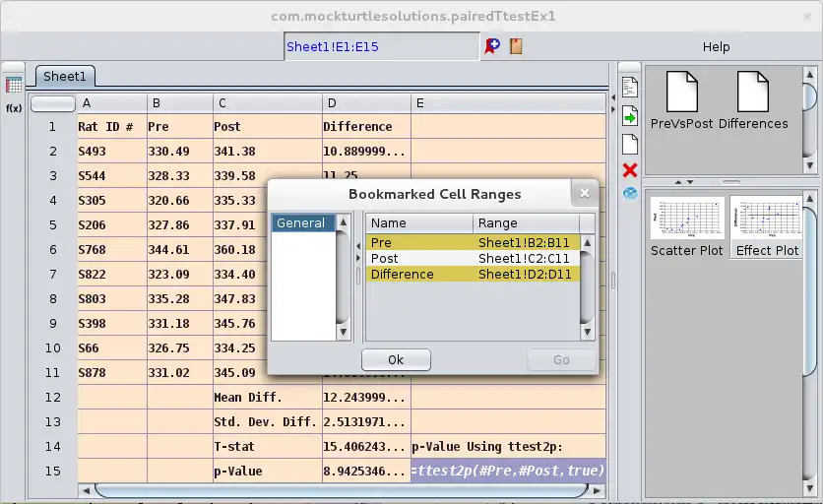823x504 pixels.
Task: Select column D header
Action: point(366,103)
